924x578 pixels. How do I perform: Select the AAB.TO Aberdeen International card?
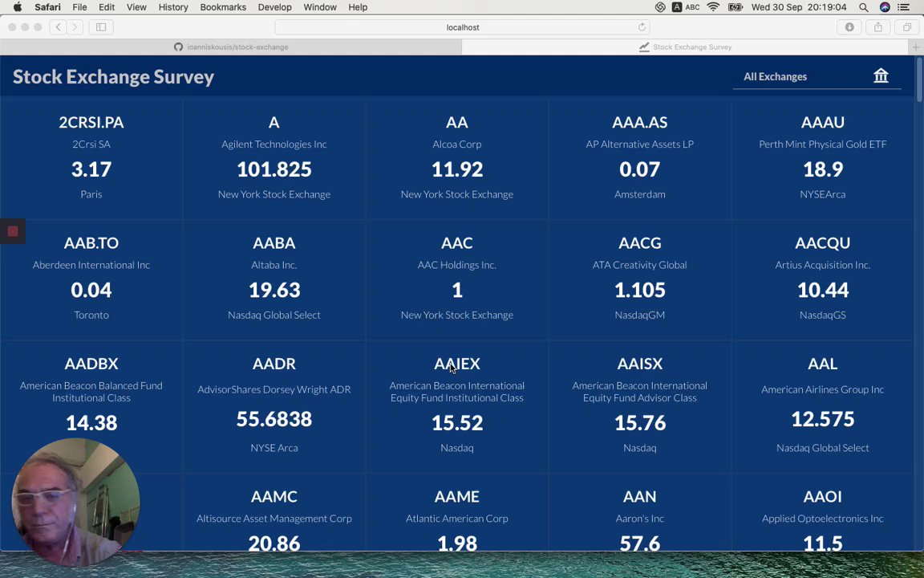pyautogui.click(x=91, y=280)
